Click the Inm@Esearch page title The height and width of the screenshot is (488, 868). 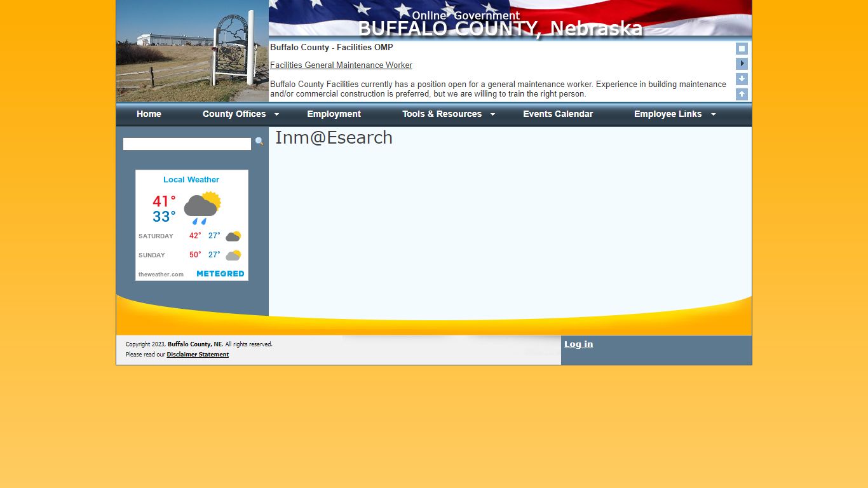334,138
